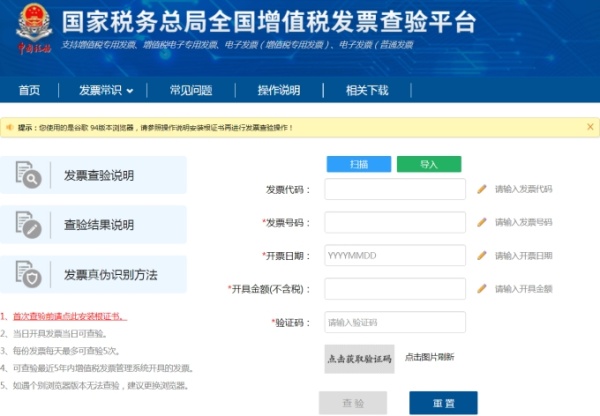Image resolution: width=600 pixels, height=416 pixels.
Task: Click pencil icon beside 请输入开票日期
Action: [x=482, y=255]
